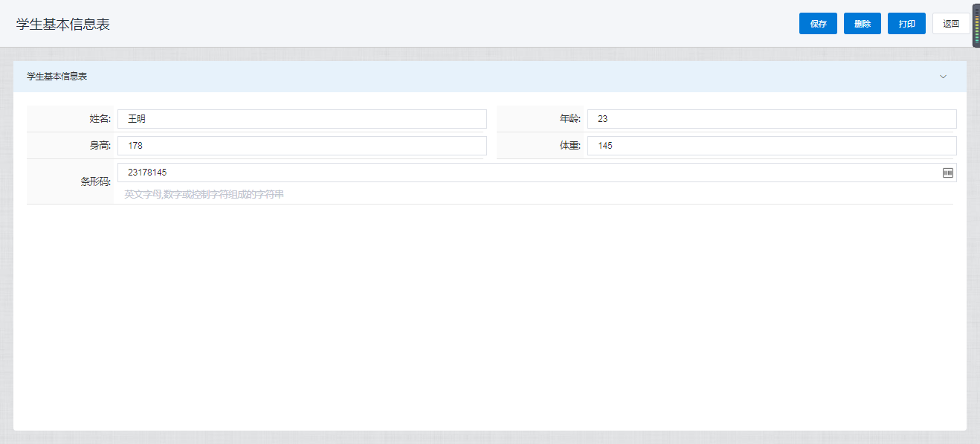Click the 返回 button

951,24
